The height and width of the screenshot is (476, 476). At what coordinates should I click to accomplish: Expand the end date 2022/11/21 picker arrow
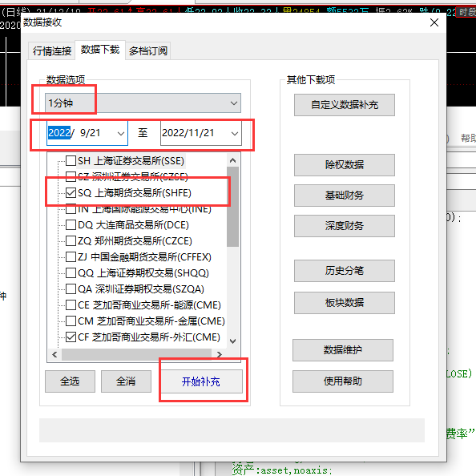[x=234, y=133]
